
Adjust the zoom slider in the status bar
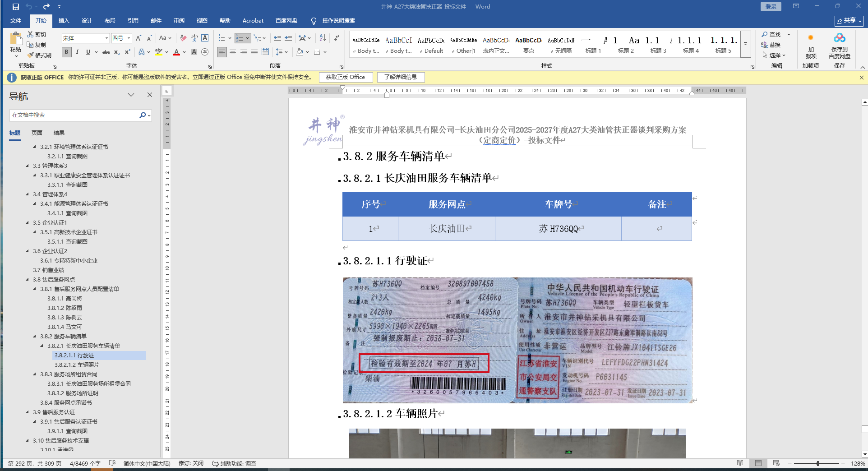click(x=817, y=463)
